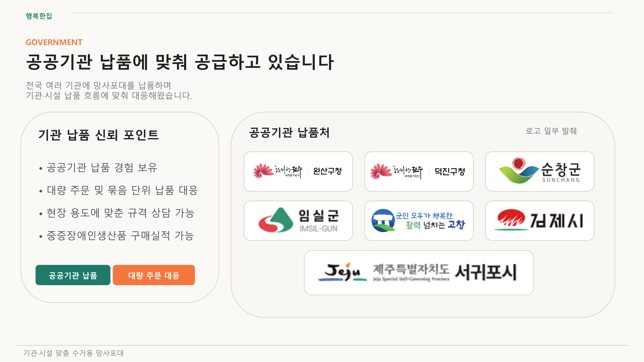Select the Sunchang-gun (순창군) logo

(x=539, y=171)
